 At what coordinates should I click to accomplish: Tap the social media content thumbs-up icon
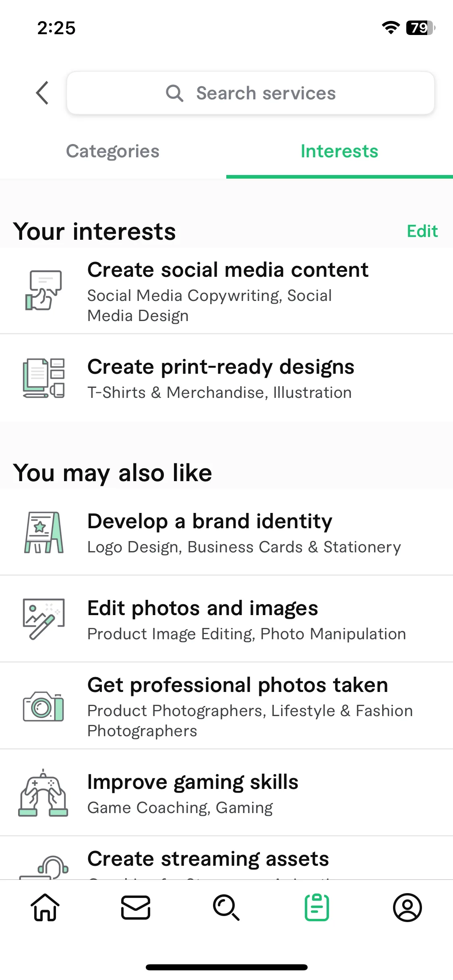43,290
